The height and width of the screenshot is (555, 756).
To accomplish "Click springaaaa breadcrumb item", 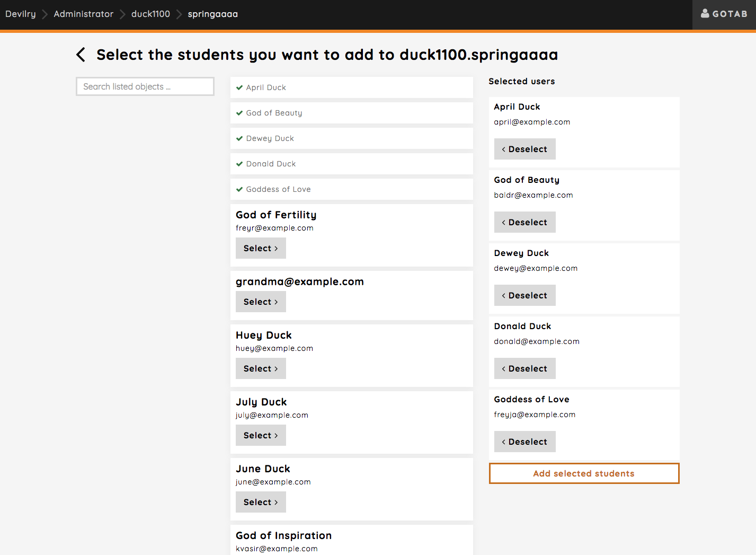I will pos(213,14).
